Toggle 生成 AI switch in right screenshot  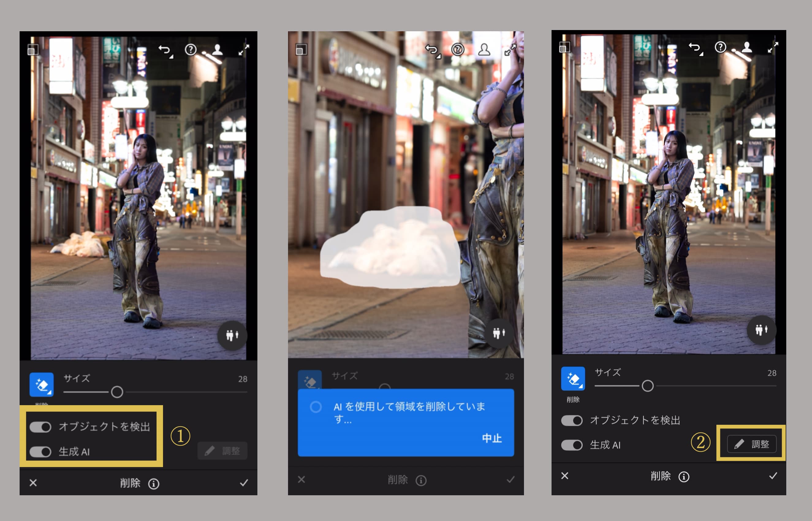coord(571,445)
